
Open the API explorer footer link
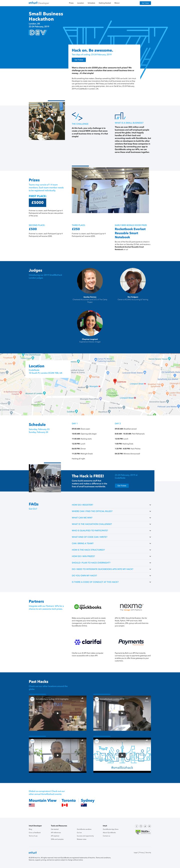click(55, 836)
